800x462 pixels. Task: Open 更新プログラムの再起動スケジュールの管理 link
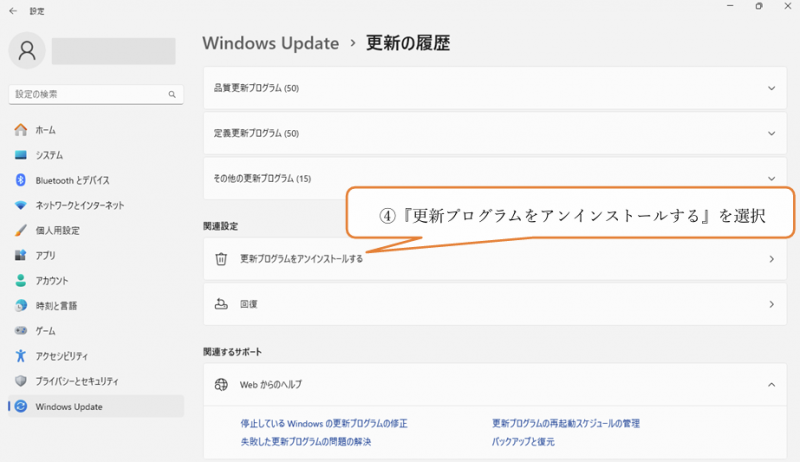[565, 424]
